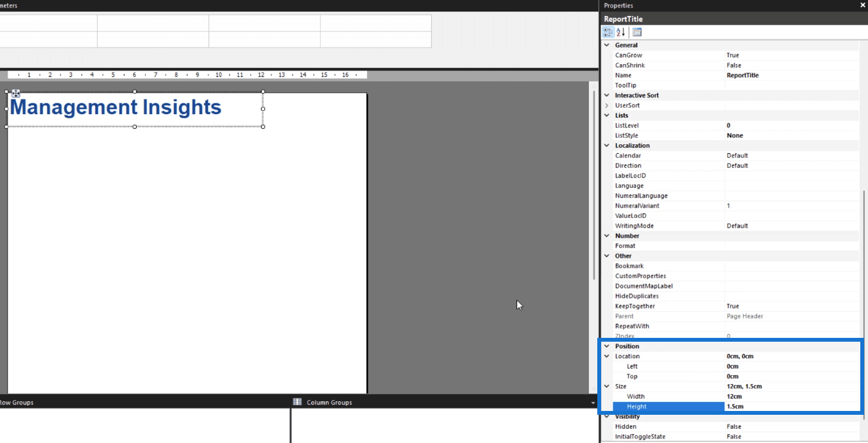
Task: Click the Column Groups grid icon
Action: (x=298, y=402)
